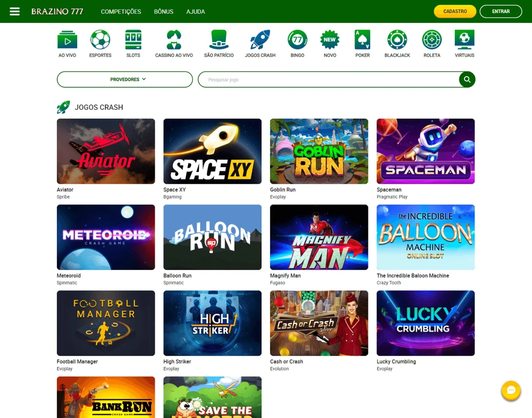Click the Brazino 777 logo
This screenshot has width=532, height=418.
(x=57, y=11)
